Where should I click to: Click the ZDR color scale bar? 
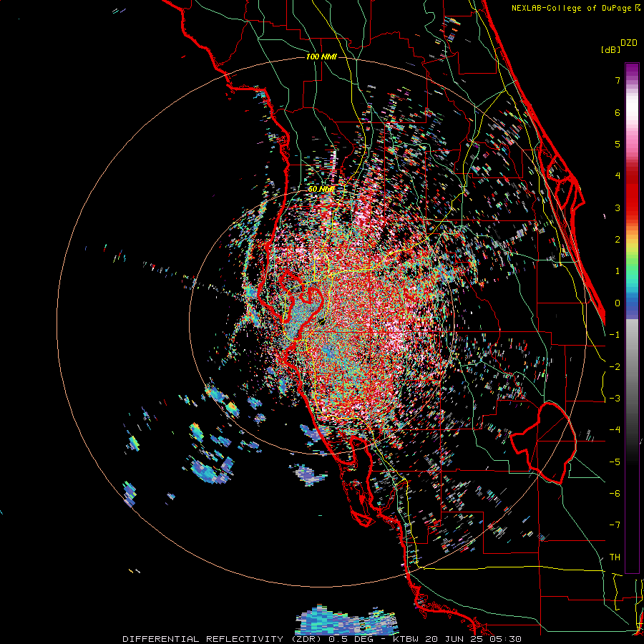[x=632, y=318]
